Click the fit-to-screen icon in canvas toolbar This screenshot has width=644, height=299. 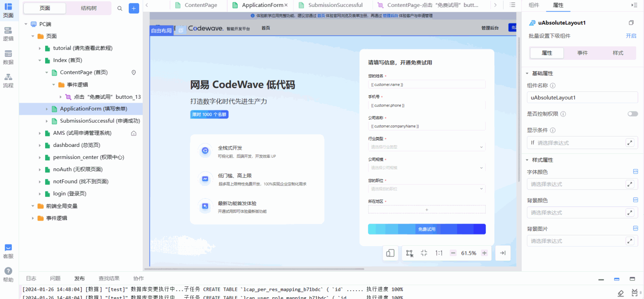pyautogui.click(x=424, y=253)
